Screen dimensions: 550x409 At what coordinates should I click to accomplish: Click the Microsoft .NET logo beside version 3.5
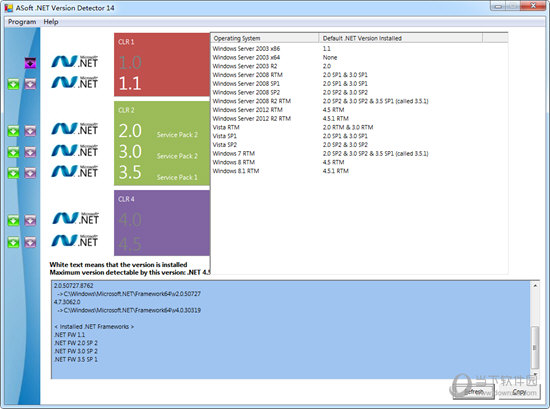pos(75,171)
